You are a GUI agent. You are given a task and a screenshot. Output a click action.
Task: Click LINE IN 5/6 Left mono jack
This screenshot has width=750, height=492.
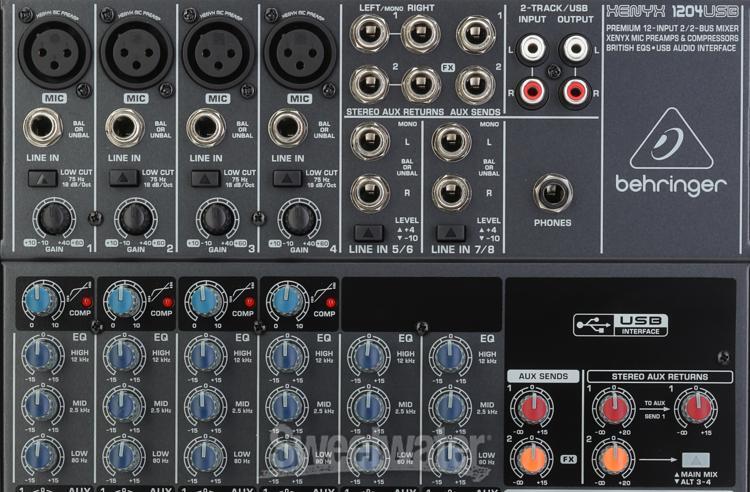370,141
